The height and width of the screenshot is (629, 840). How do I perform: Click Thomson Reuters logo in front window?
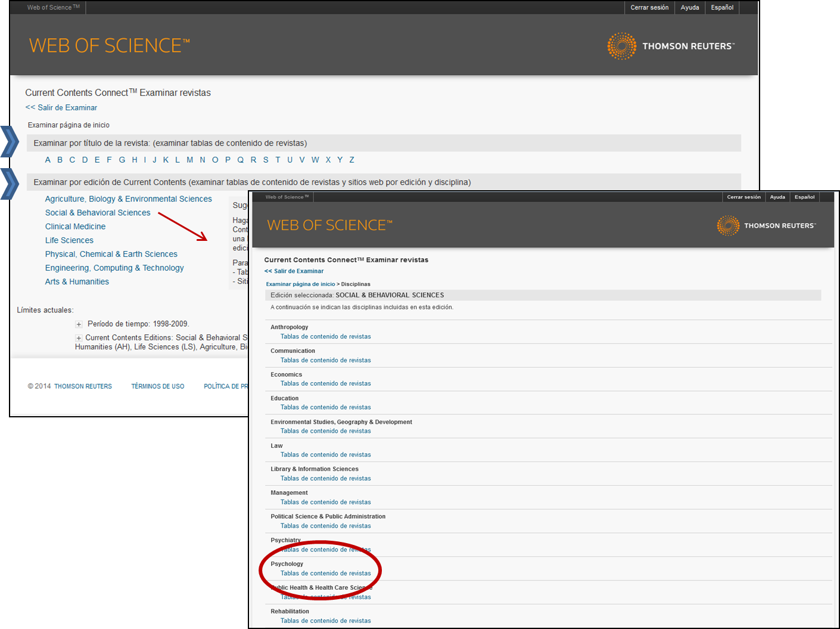click(766, 225)
